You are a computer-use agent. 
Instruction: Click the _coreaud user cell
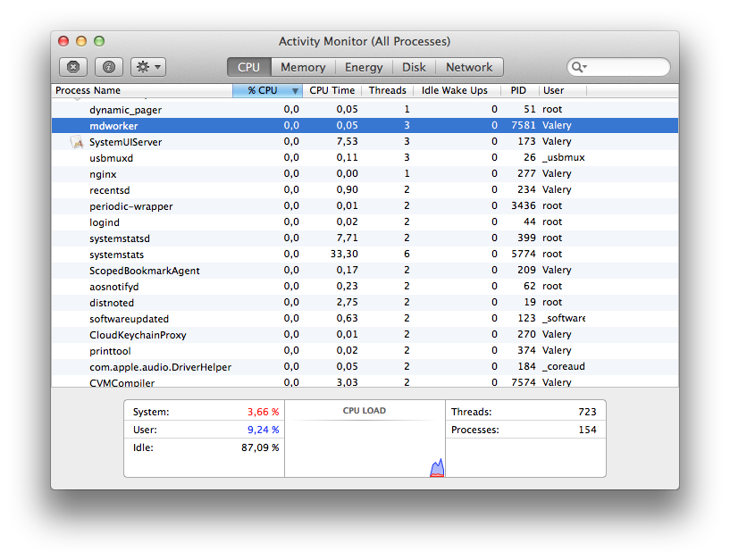point(563,366)
